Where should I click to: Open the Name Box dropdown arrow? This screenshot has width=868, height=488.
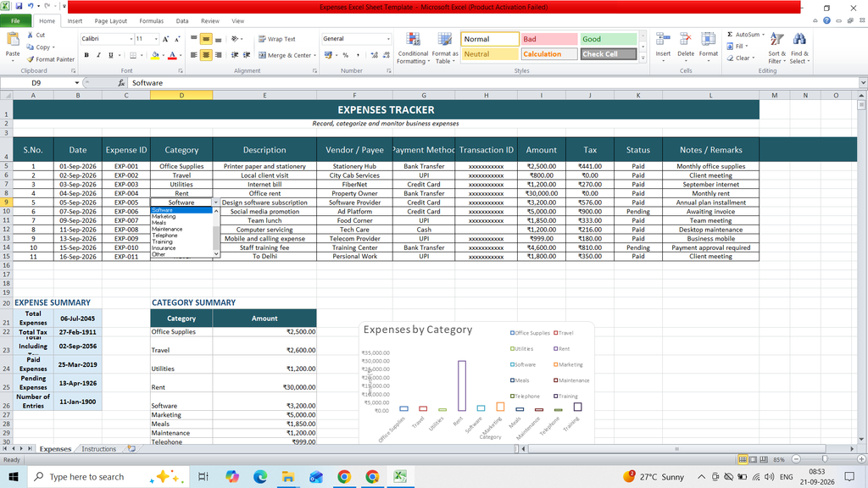pos(76,82)
